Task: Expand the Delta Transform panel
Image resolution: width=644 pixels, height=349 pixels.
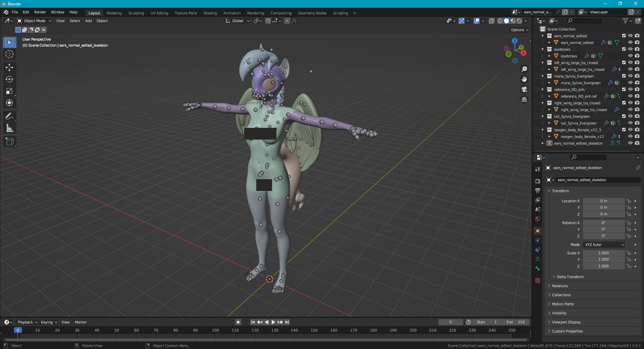Action: pos(570,277)
